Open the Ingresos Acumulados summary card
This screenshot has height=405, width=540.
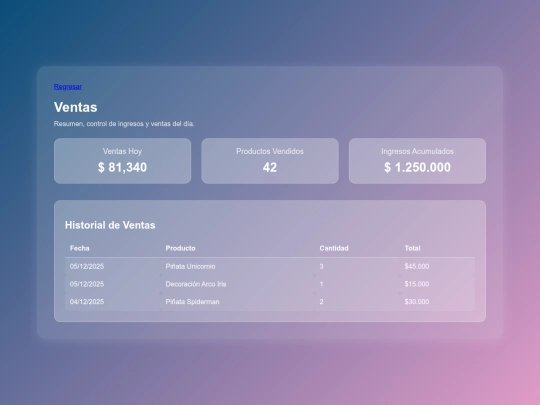417,161
